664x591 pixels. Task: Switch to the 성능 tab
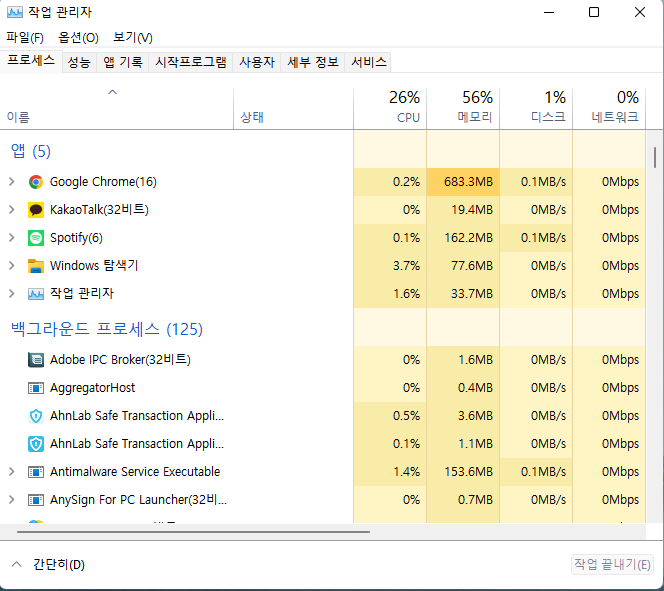(79, 62)
